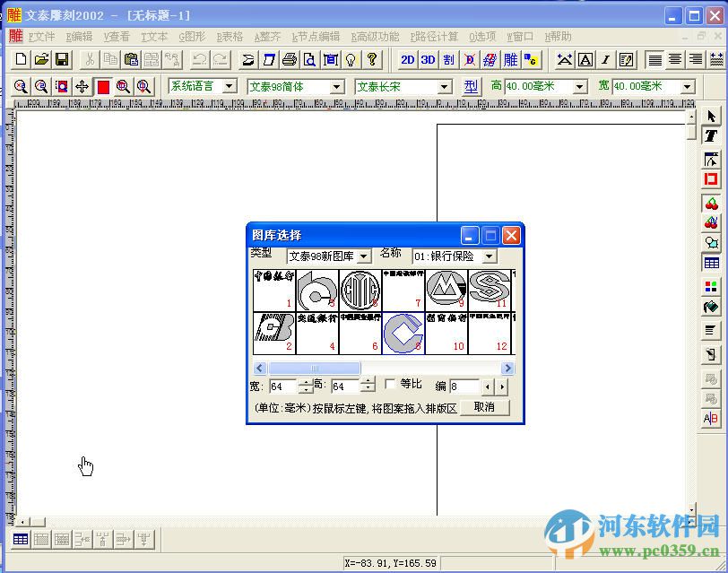This screenshot has width=728, height=573.
Task: Create a new document from the toolbar
Action: point(21,59)
